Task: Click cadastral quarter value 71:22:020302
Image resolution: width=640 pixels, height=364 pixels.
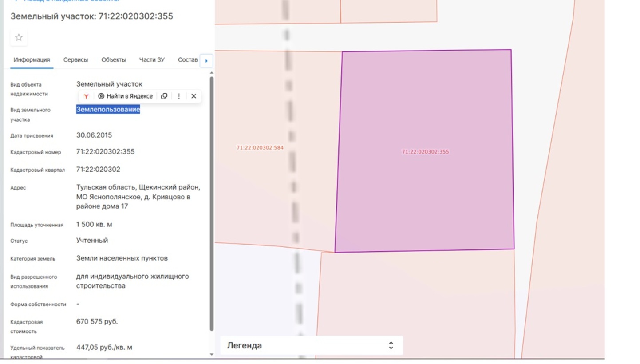Action: click(98, 170)
